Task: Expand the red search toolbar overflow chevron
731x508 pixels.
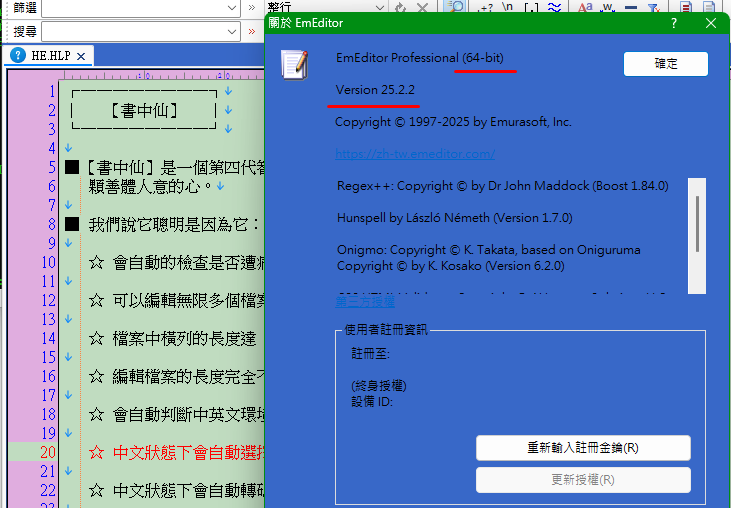Action: [x=252, y=32]
